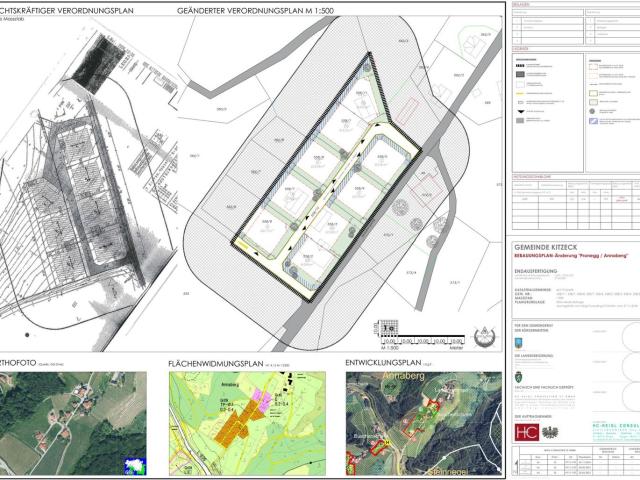Click the 'M 1:500' text under scale bar

point(389,348)
